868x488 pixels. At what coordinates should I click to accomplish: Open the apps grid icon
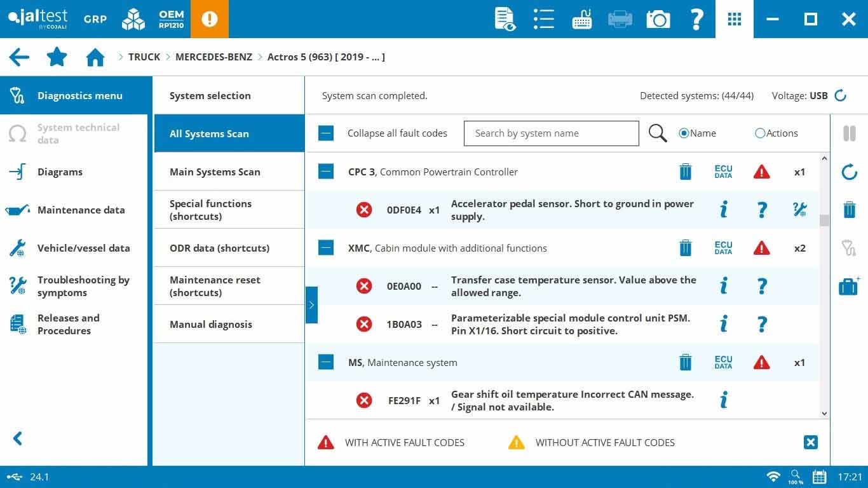point(735,19)
